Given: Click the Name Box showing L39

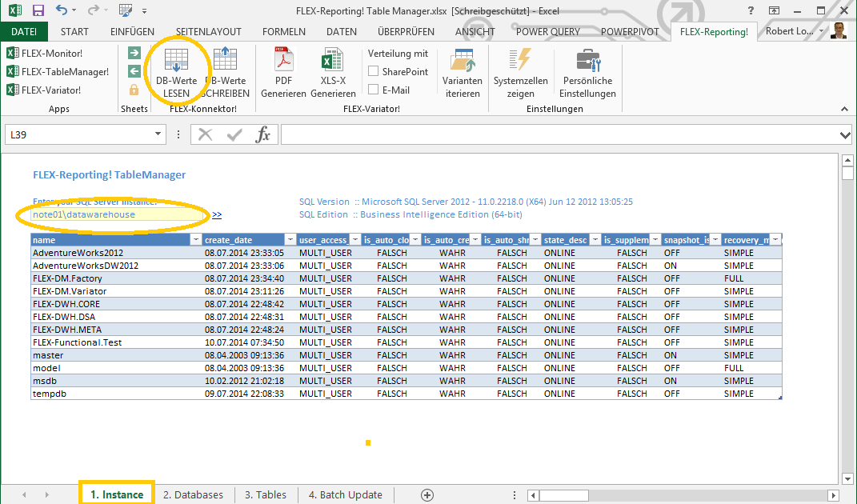Looking at the screenshot, I should pyautogui.click(x=79, y=134).
